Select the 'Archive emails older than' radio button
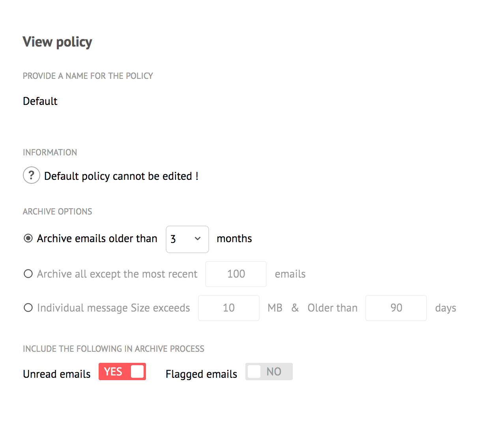This screenshot has width=490, height=448. (28, 238)
